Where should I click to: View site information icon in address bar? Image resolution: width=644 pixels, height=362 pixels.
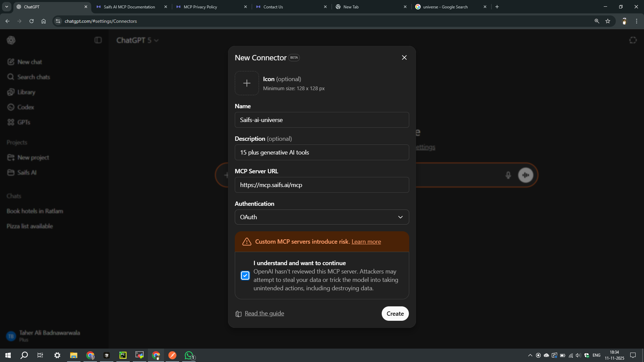pos(58,21)
